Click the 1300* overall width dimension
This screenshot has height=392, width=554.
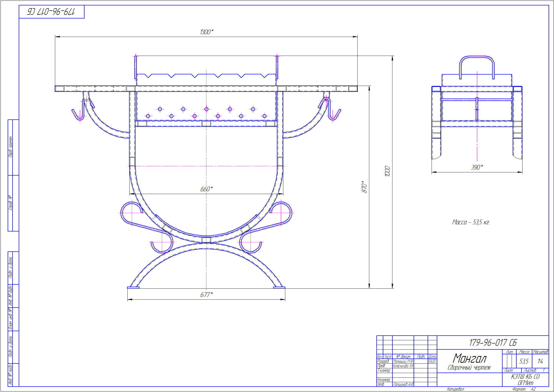tap(206, 32)
